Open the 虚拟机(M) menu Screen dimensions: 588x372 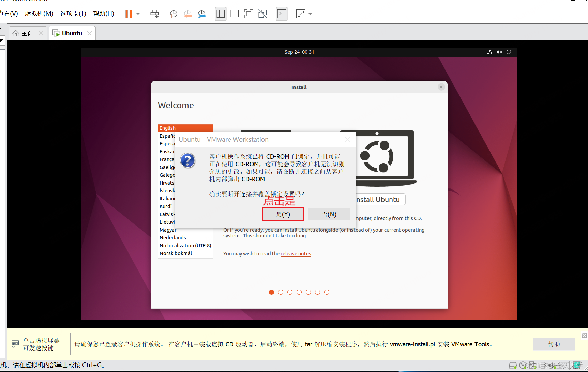click(39, 14)
